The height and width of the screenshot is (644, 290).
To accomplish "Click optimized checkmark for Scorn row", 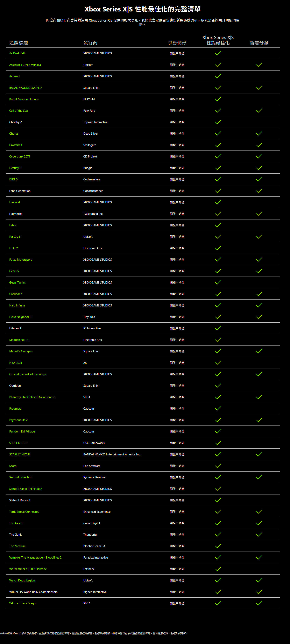I will coord(218,466).
